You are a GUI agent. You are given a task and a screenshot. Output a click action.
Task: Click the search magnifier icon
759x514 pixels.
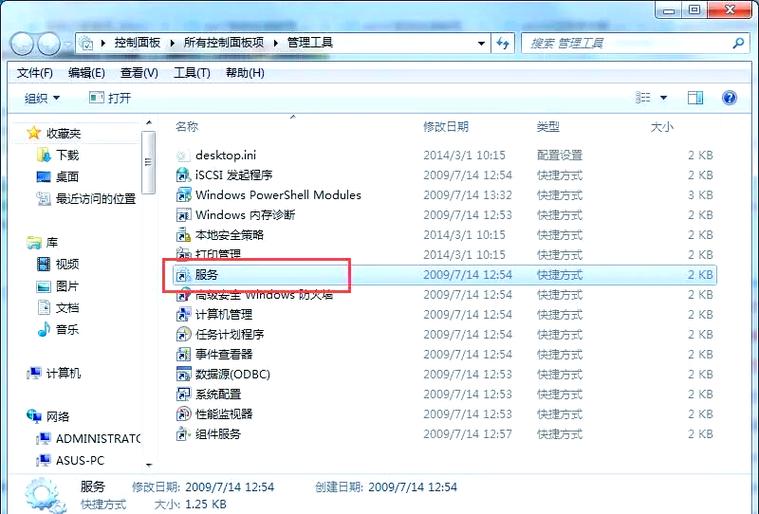pyautogui.click(x=738, y=44)
